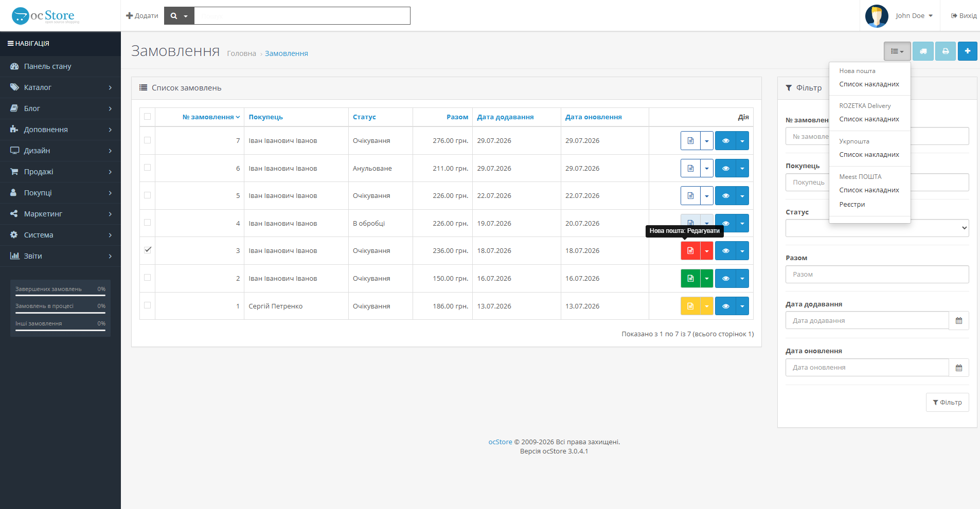Click the yellow invoice icon for order 1

pyautogui.click(x=690, y=306)
